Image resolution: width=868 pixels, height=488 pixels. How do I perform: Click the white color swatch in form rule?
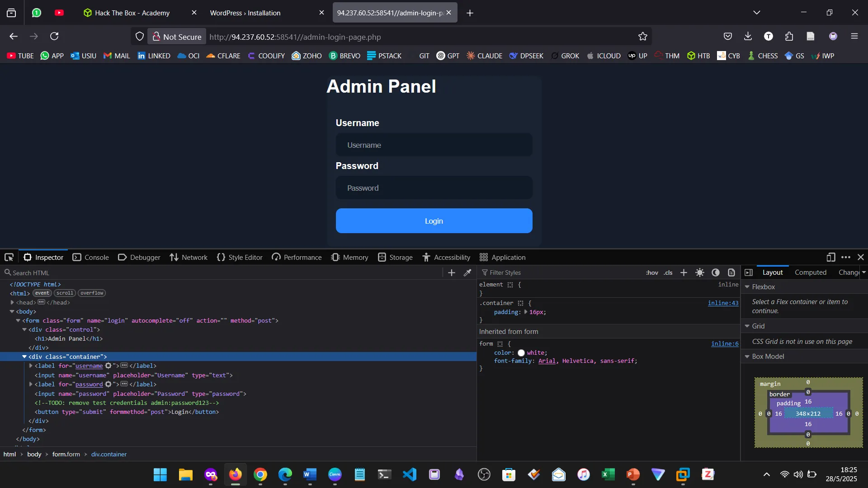tap(521, 353)
